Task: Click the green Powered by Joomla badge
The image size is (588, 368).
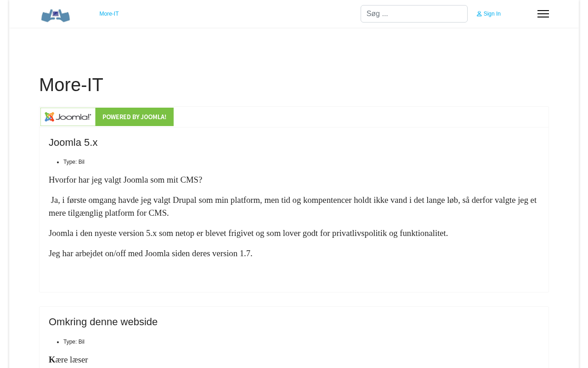Action: click(x=134, y=117)
